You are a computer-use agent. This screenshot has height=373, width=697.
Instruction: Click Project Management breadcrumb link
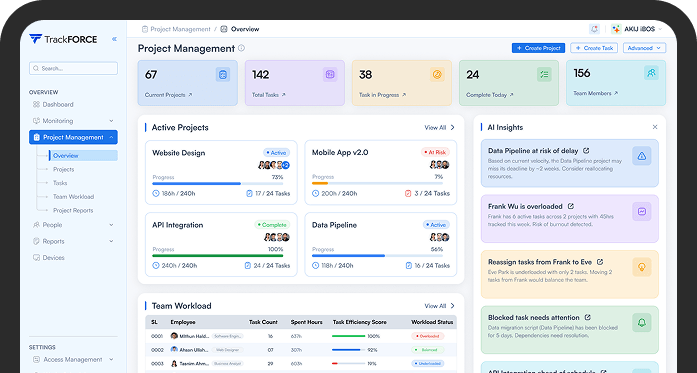(x=180, y=29)
